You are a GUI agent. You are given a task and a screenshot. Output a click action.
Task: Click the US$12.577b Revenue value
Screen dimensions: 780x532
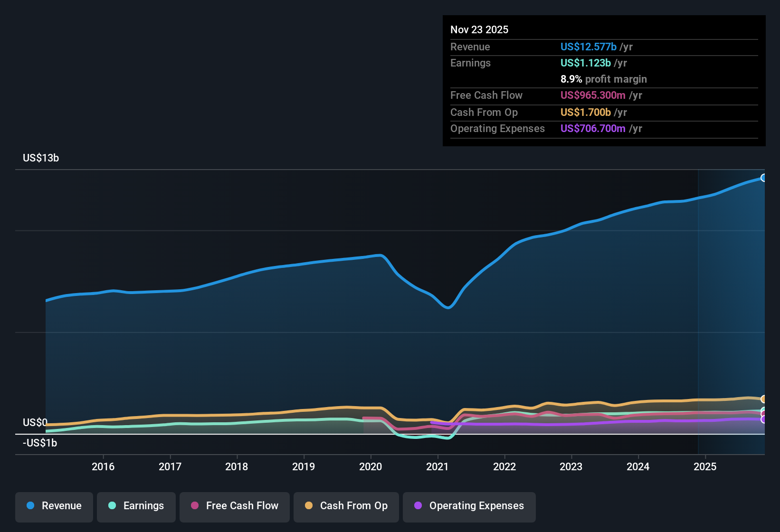pyautogui.click(x=589, y=47)
